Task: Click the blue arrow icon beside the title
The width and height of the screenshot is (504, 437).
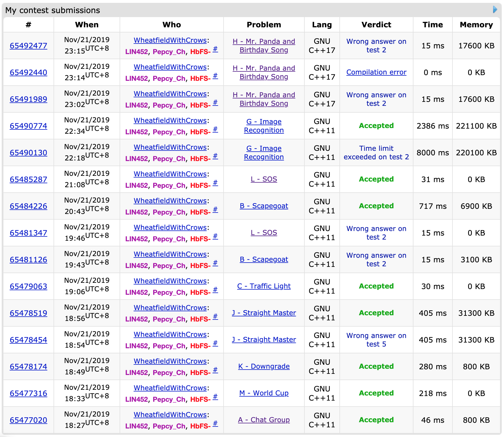Action: click(495, 10)
